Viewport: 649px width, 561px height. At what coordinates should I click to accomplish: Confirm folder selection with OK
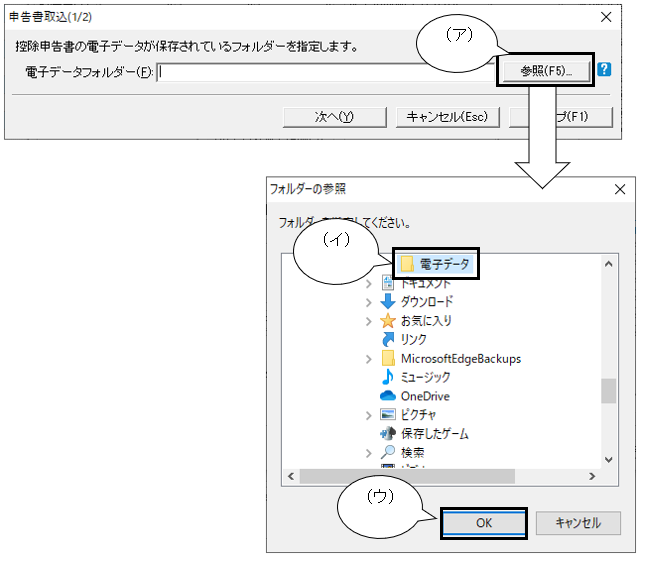[x=484, y=523]
